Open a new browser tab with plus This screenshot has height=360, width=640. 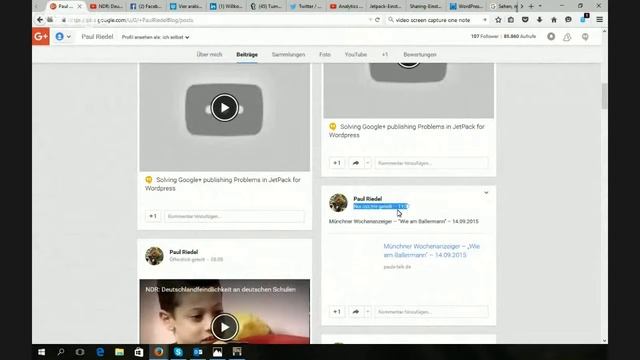pos(531,6)
